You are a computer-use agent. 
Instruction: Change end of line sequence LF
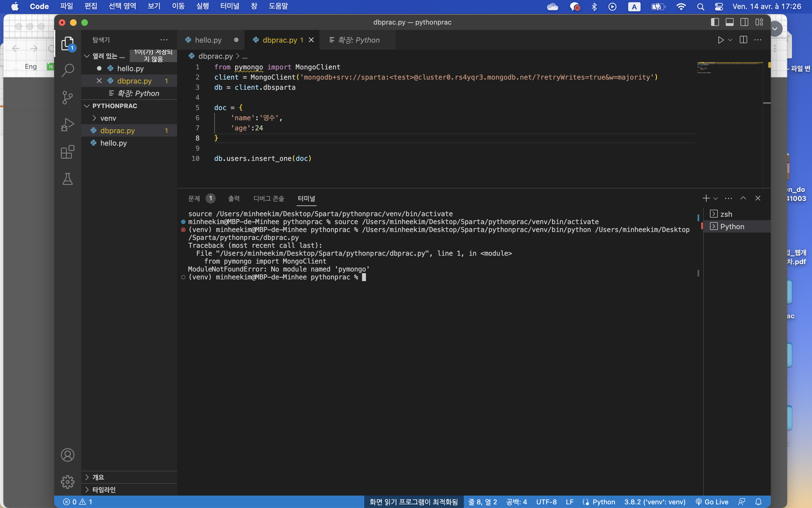point(570,502)
